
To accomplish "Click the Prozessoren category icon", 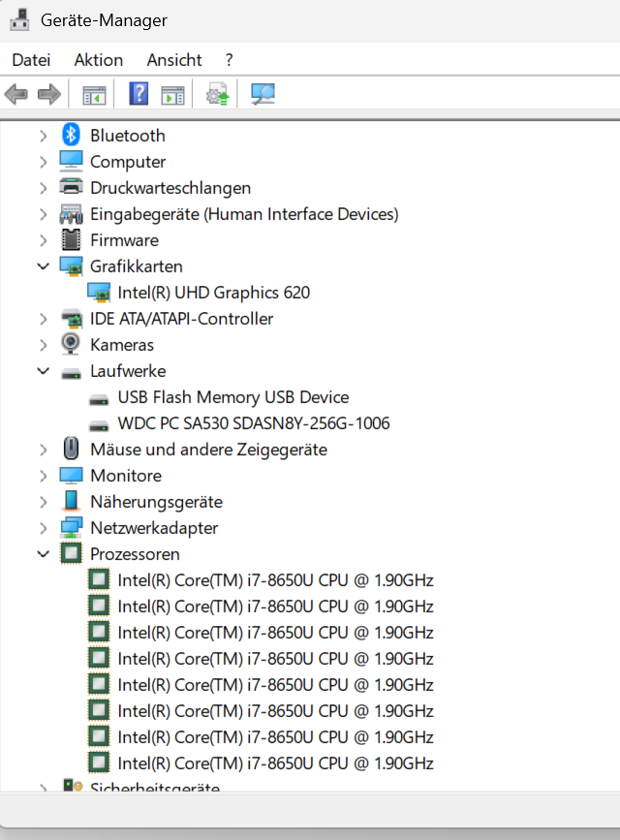I will point(71,553).
